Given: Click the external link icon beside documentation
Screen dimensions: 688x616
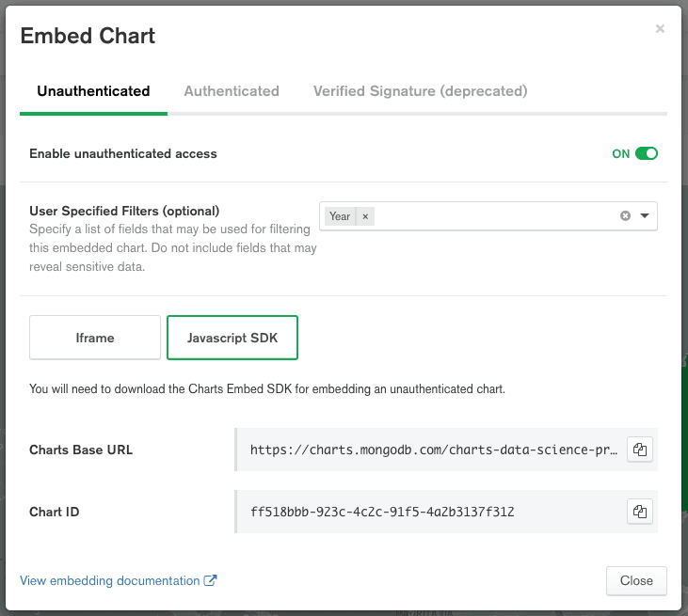Looking at the screenshot, I should coord(211,581).
